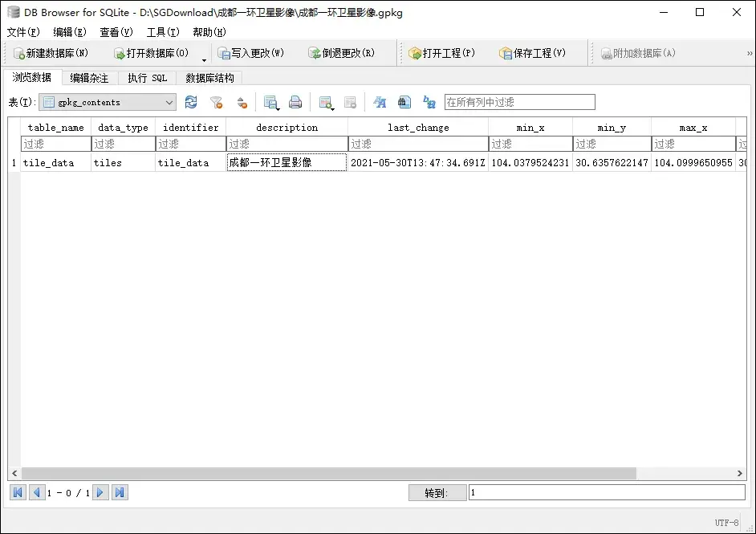
Task: Click the delete record icon
Action: [350, 102]
